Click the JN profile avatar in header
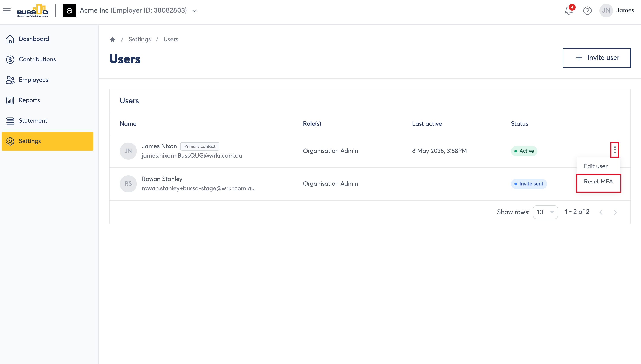 click(x=606, y=10)
